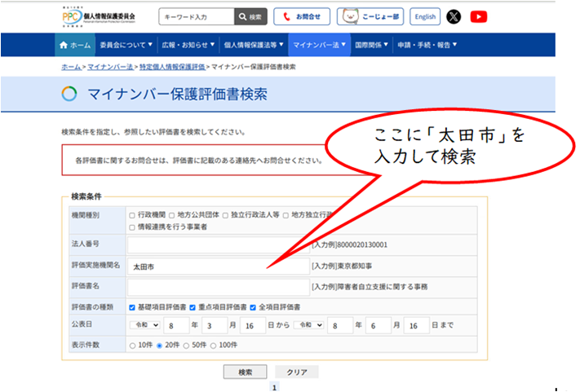Click the start date day field
This screenshot has width=580, height=392.
pyautogui.click(x=253, y=325)
